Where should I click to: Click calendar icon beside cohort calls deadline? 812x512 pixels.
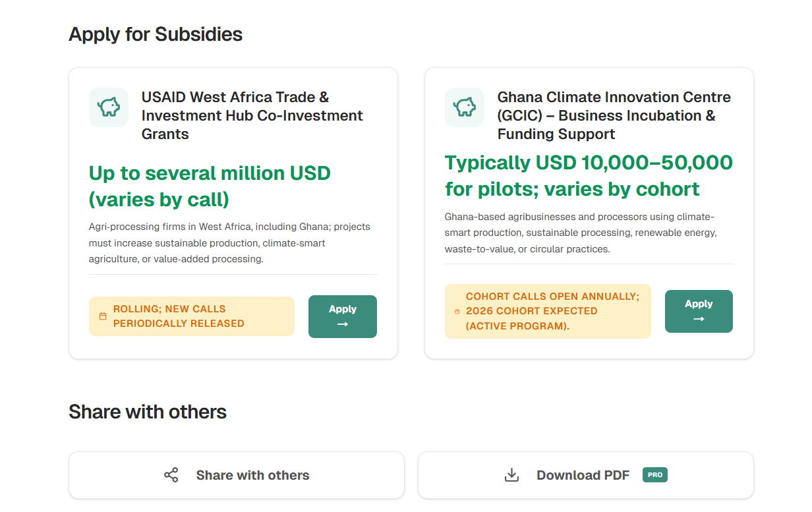(x=457, y=312)
